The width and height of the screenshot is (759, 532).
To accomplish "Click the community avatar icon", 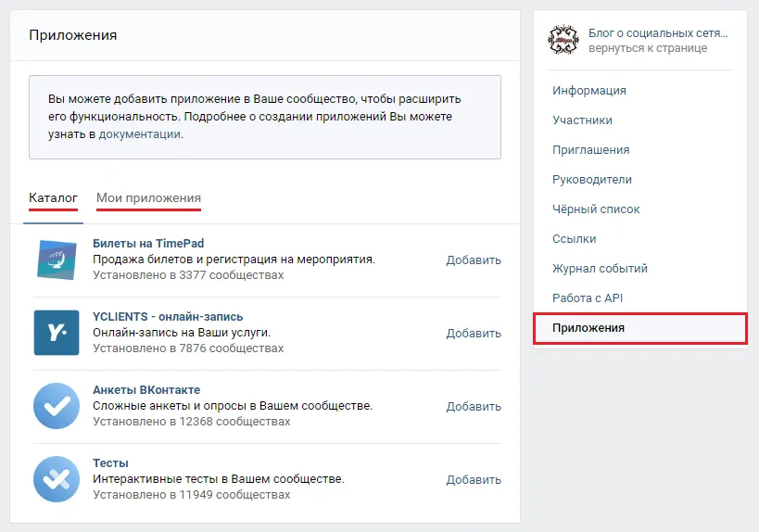I will (x=563, y=40).
